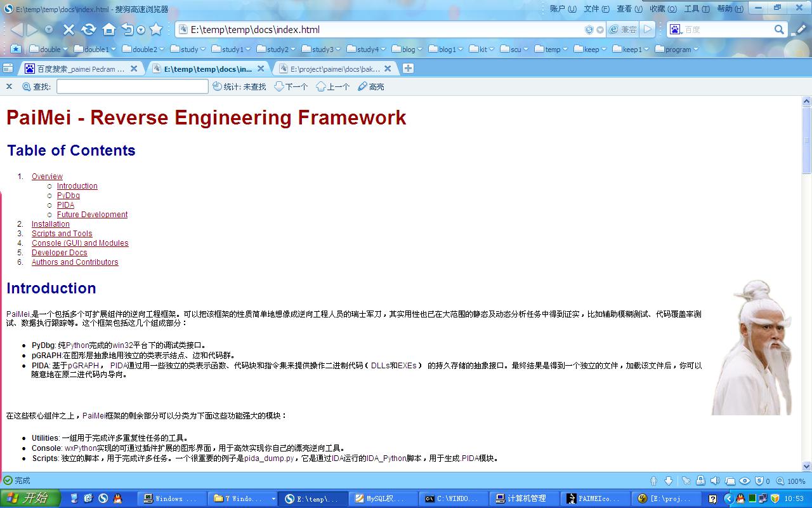Expand the keep1 bookmark folder
This screenshot has width=812, height=508.
pos(631,49)
